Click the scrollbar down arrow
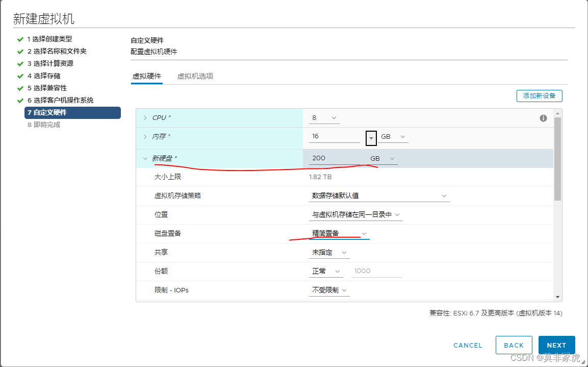The width and height of the screenshot is (588, 367). pyautogui.click(x=557, y=297)
